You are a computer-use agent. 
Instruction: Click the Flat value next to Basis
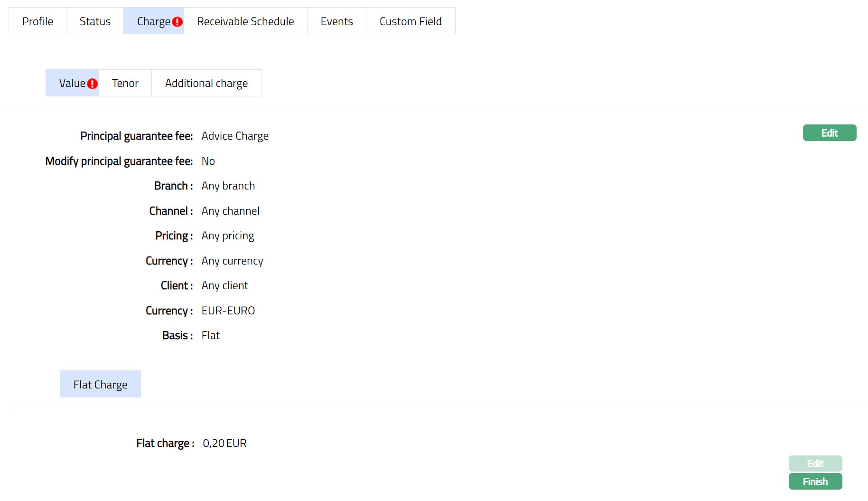[211, 335]
